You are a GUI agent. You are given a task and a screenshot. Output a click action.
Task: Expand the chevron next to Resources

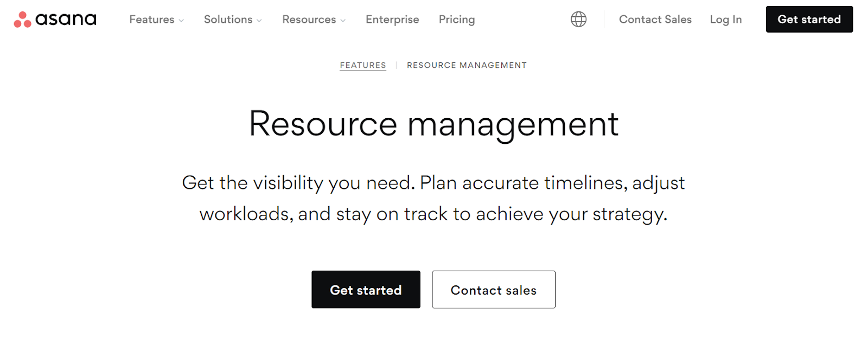(x=343, y=21)
